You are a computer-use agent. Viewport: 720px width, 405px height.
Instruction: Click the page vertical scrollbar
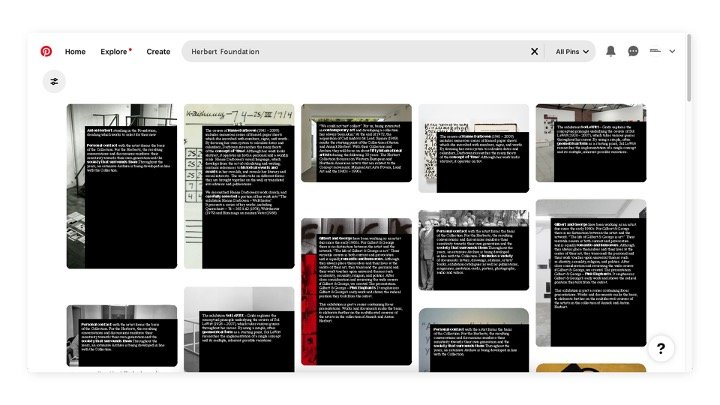tap(689, 69)
